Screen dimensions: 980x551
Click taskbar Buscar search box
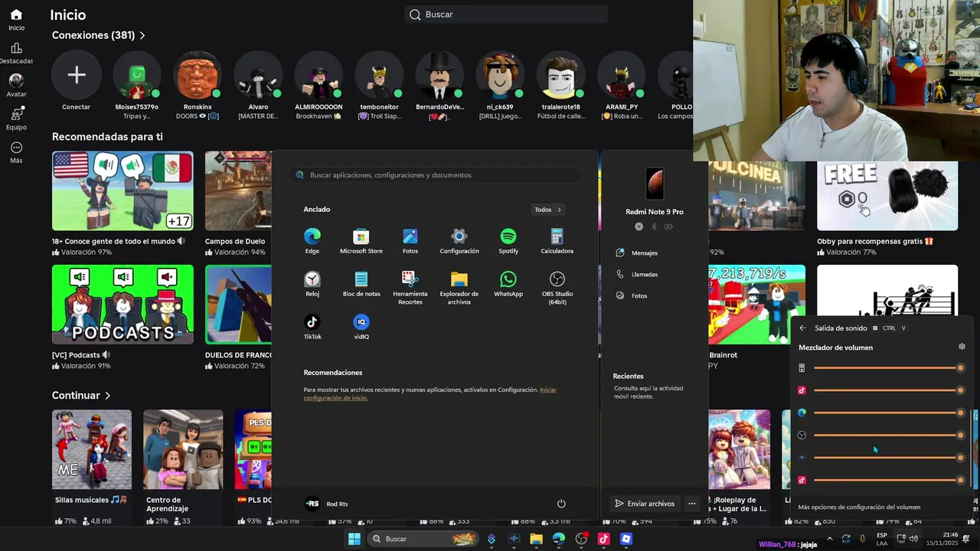pyautogui.click(x=422, y=539)
